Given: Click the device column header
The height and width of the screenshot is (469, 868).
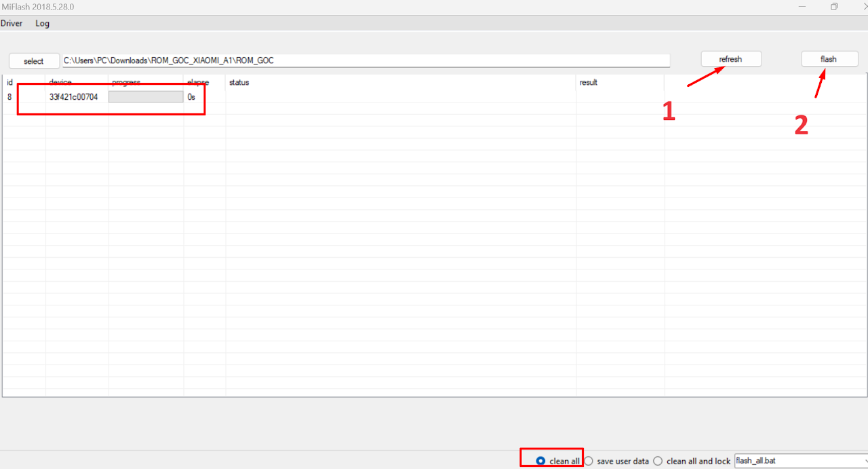Looking at the screenshot, I should pos(60,82).
